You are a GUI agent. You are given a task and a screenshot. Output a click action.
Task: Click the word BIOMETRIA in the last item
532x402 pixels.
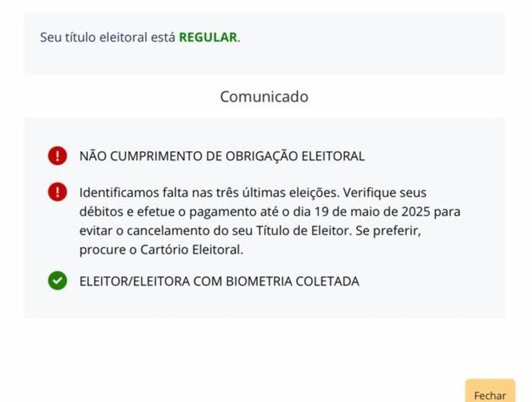click(x=266, y=281)
